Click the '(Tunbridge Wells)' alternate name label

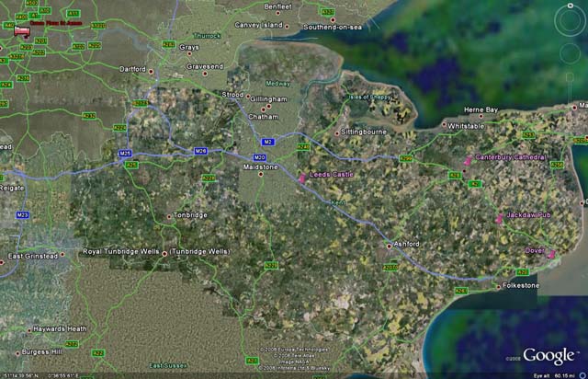(200, 251)
